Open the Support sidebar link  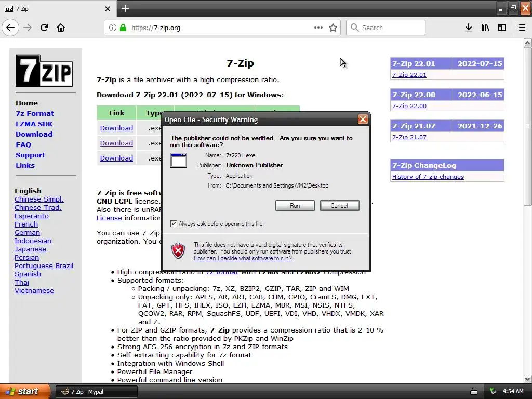(30, 155)
